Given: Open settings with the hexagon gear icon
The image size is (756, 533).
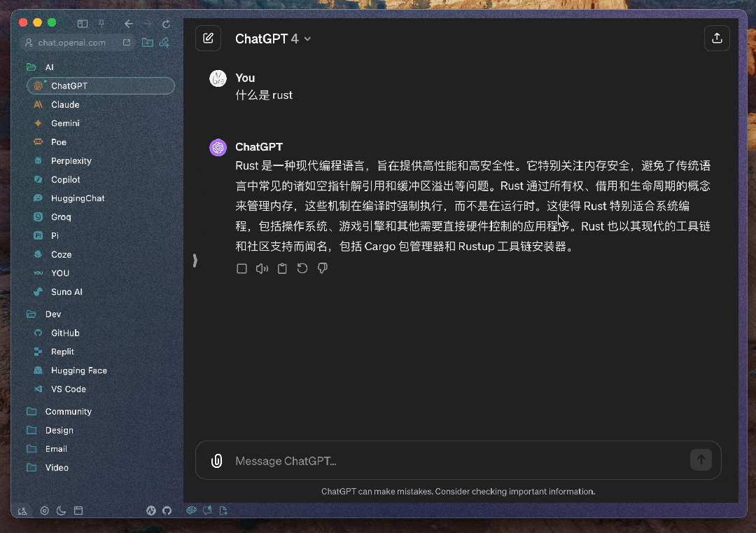Looking at the screenshot, I should tap(44, 511).
